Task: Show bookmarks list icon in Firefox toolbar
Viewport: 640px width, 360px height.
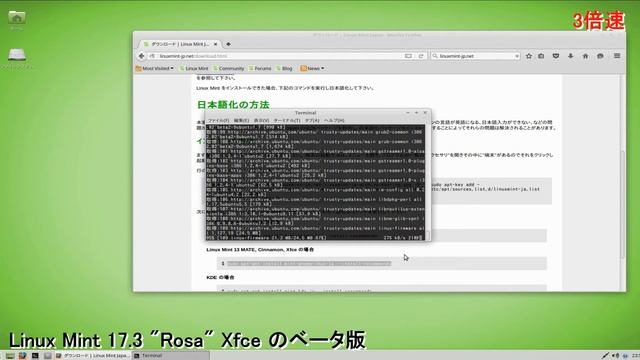Action: click(x=541, y=56)
